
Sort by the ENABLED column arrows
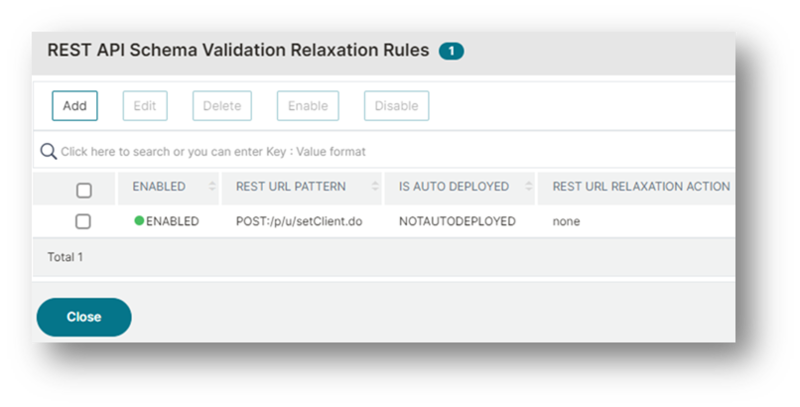click(212, 187)
